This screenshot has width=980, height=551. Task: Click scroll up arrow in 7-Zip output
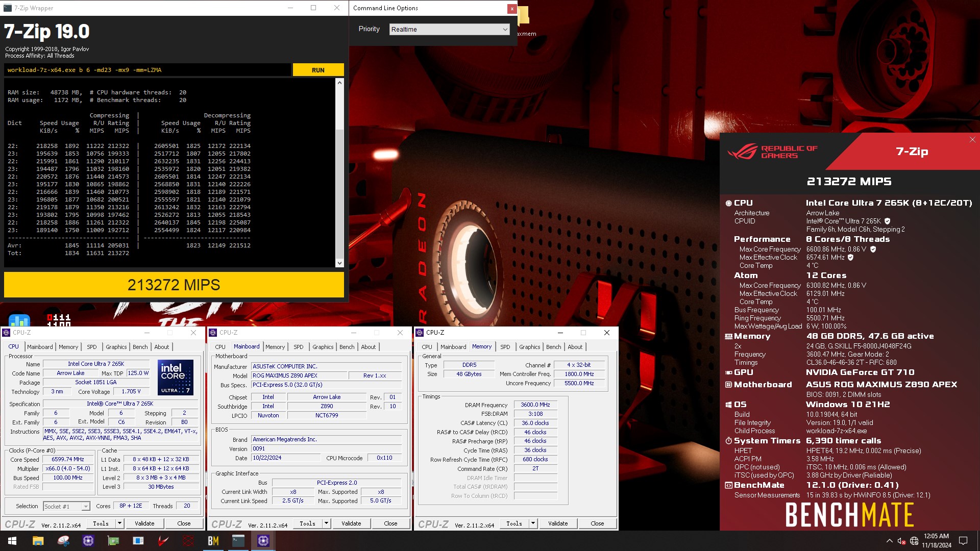[339, 83]
